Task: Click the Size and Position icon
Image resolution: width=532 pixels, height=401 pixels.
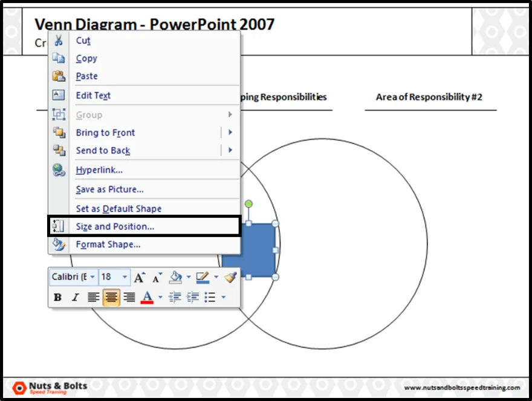Action: pos(58,226)
